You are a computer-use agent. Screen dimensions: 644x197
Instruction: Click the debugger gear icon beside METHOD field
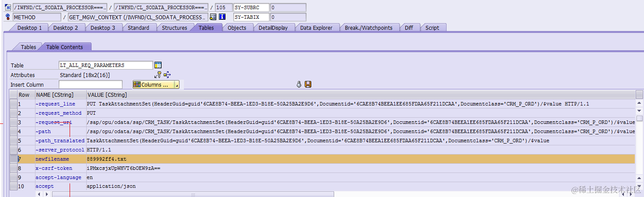(7, 17)
